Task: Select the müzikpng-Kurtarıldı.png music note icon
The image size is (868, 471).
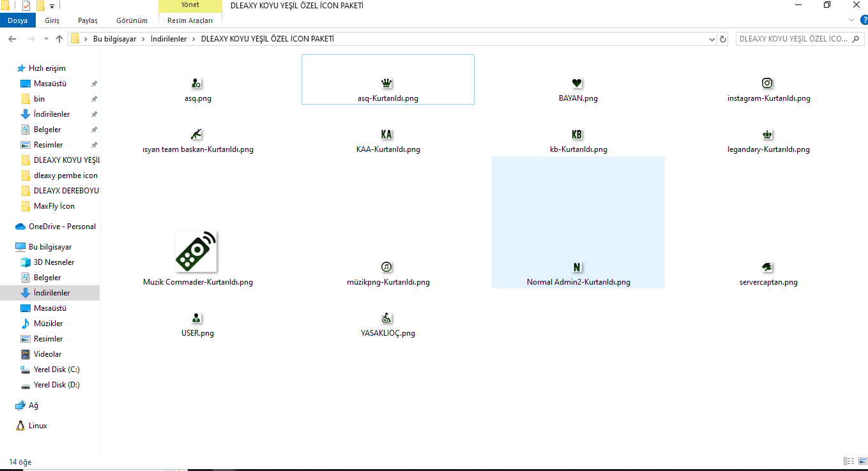Action: pos(386,267)
